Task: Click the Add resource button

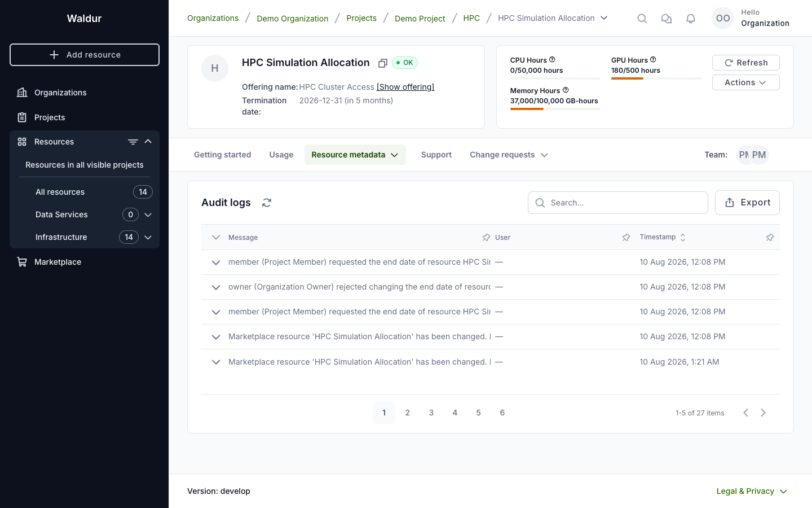Action: click(x=85, y=55)
